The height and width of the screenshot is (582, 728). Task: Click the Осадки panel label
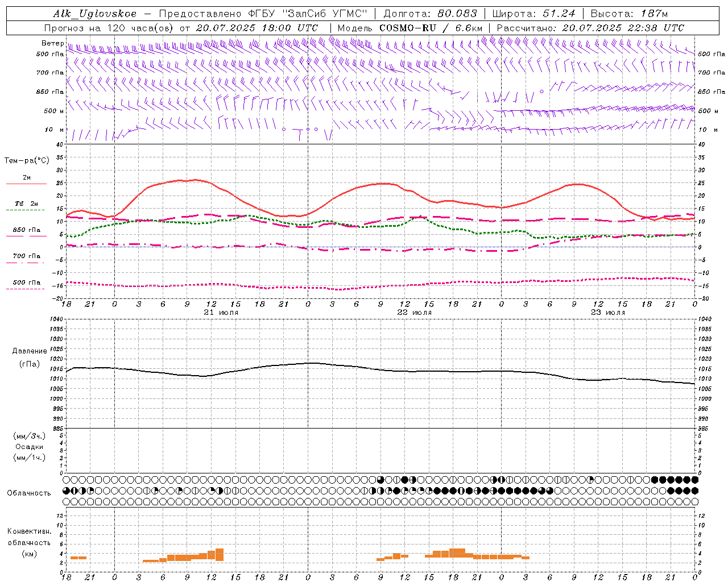pyautogui.click(x=30, y=447)
